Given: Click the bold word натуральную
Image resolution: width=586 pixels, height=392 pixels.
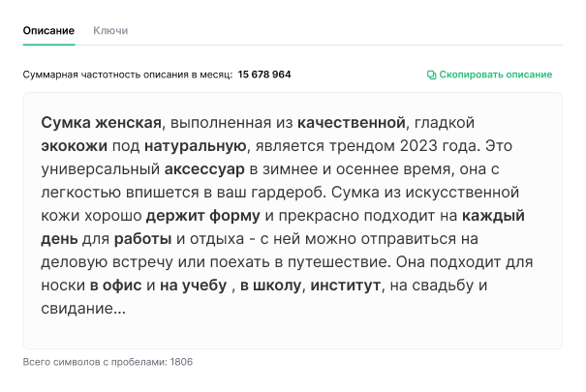Looking at the screenshot, I should point(195,146).
